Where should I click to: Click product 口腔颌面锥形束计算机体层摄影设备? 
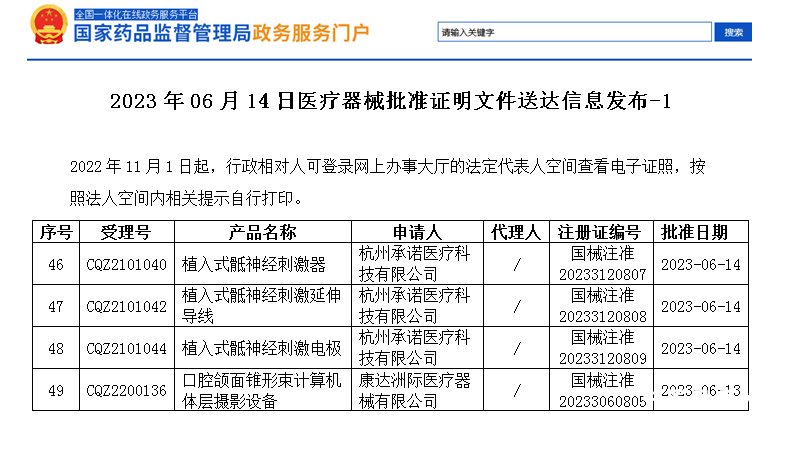click(263, 390)
